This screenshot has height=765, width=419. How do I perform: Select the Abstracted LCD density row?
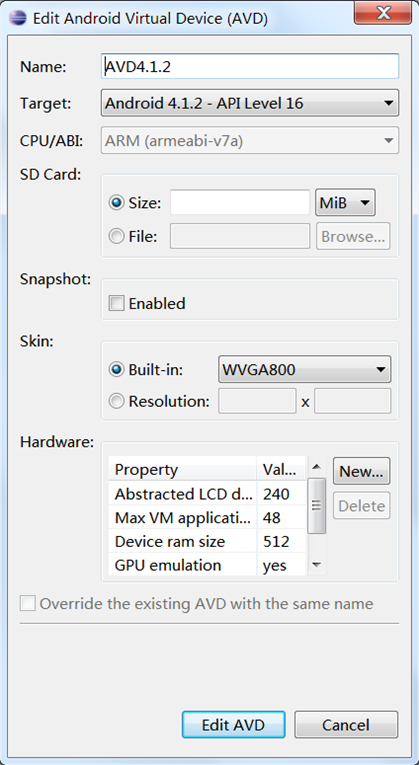(x=207, y=494)
